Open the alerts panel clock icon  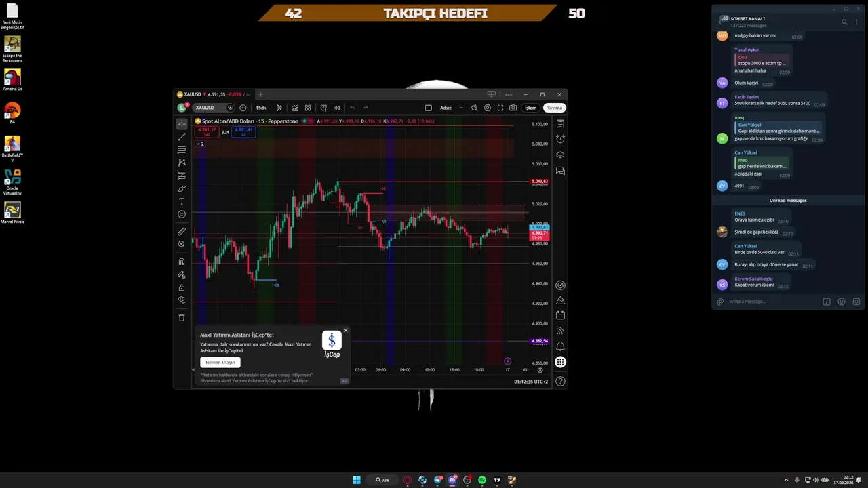pyautogui.click(x=560, y=139)
